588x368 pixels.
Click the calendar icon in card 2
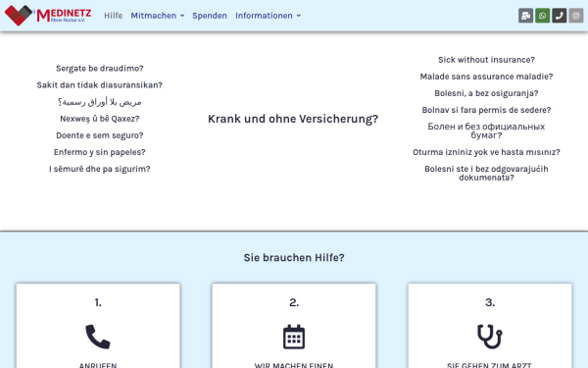(x=294, y=337)
